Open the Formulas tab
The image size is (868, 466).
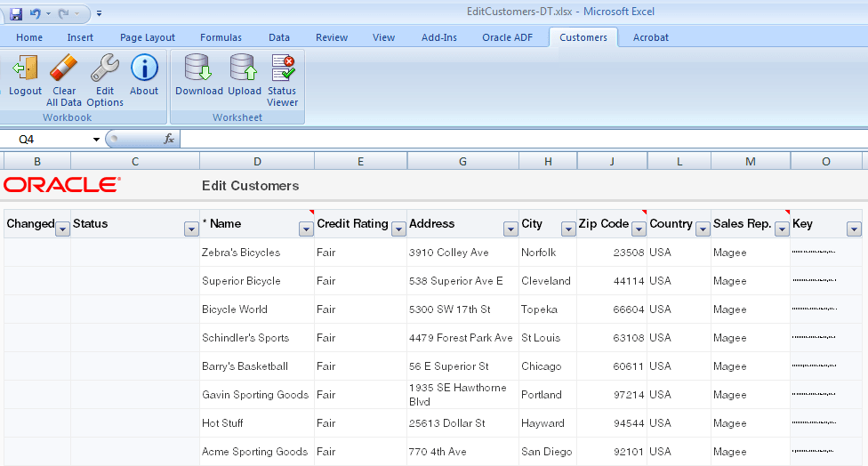pos(221,37)
